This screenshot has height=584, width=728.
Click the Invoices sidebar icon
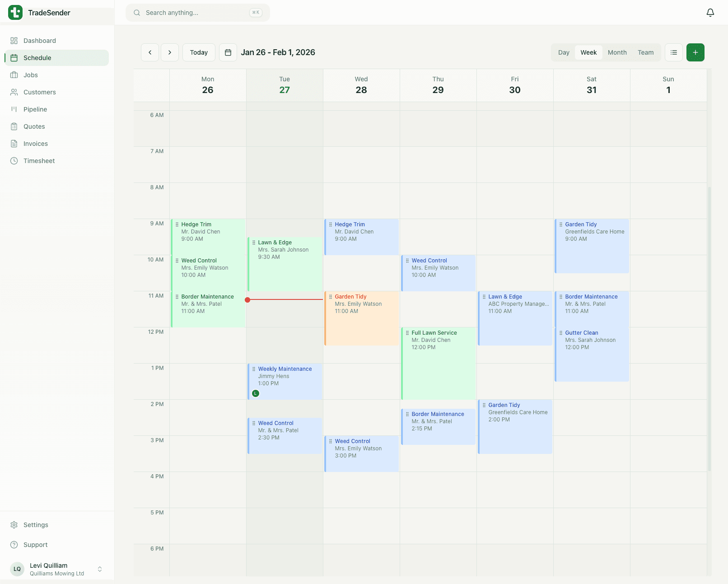pyautogui.click(x=14, y=143)
